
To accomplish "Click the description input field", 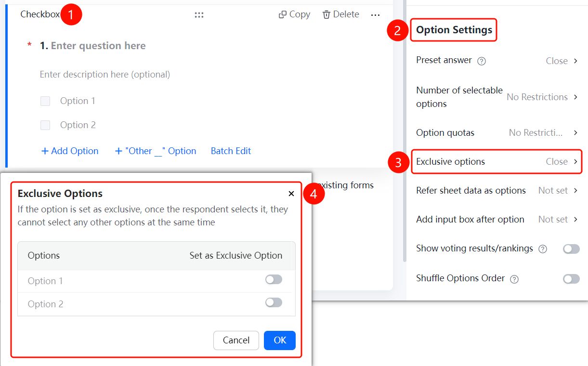I will point(105,74).
